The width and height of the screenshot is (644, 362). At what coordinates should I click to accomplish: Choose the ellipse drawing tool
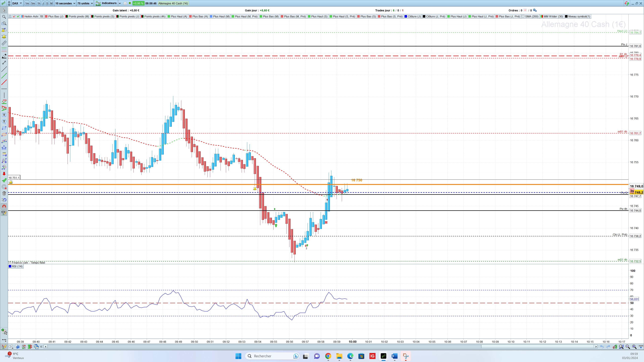click(4, 135)
